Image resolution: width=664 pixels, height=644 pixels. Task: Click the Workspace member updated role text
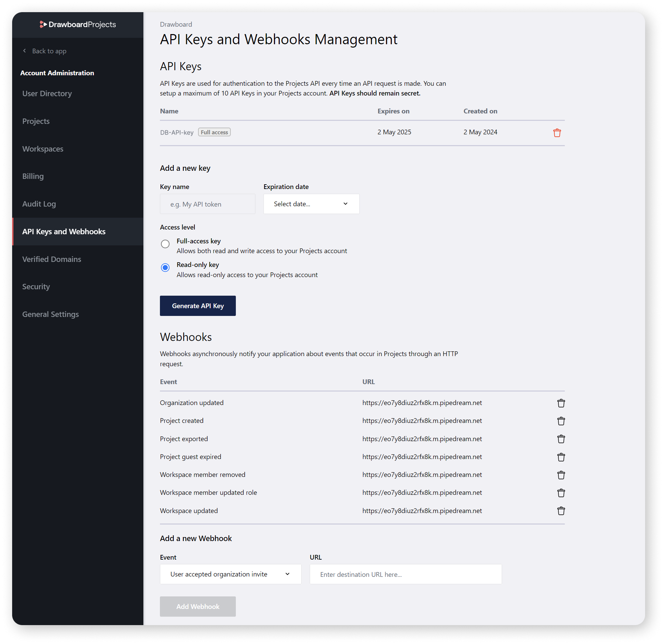209,492
